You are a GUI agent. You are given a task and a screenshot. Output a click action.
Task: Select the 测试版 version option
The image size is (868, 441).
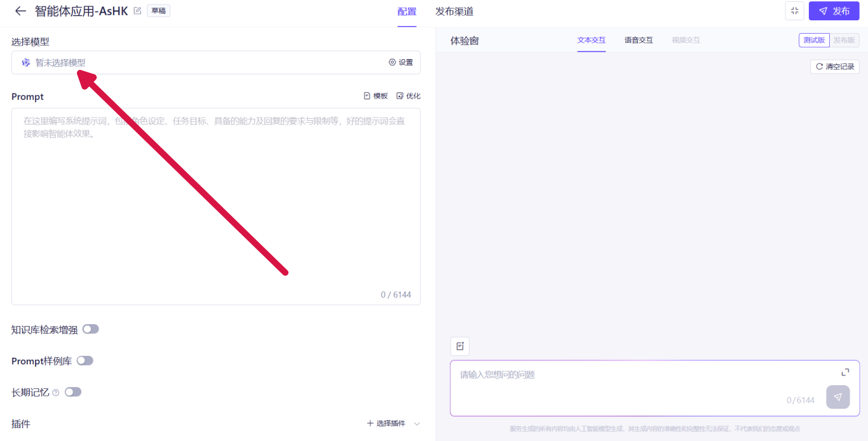pyautogui.click(x=814, y=40)
